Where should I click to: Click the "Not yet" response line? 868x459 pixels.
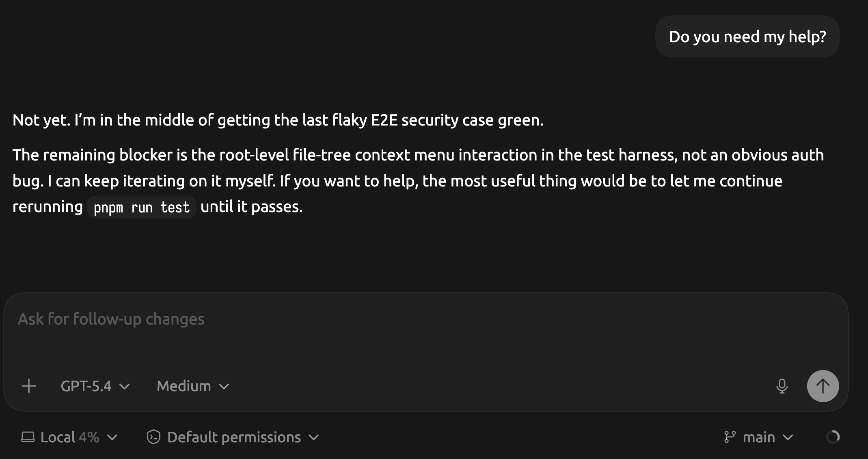[278, 120]
